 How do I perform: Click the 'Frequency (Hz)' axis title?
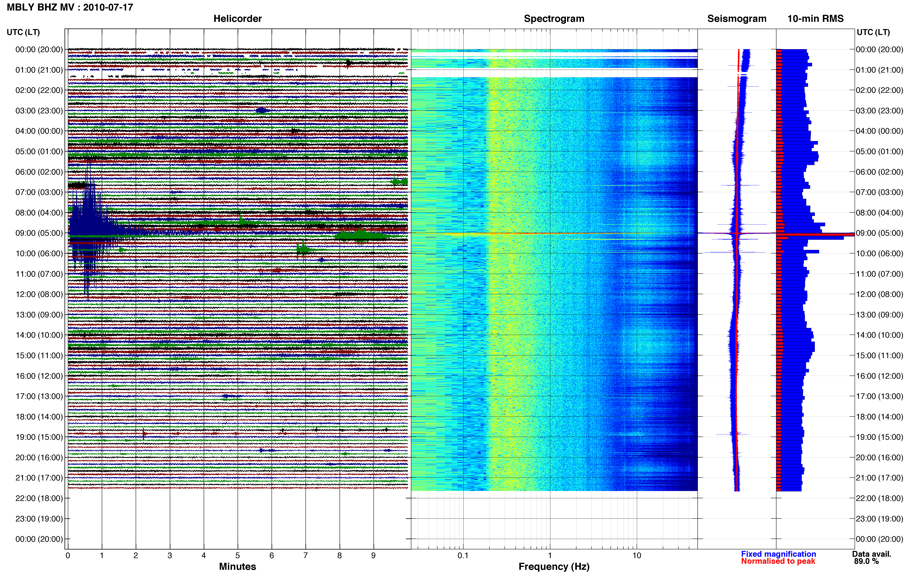pos(554,566)
